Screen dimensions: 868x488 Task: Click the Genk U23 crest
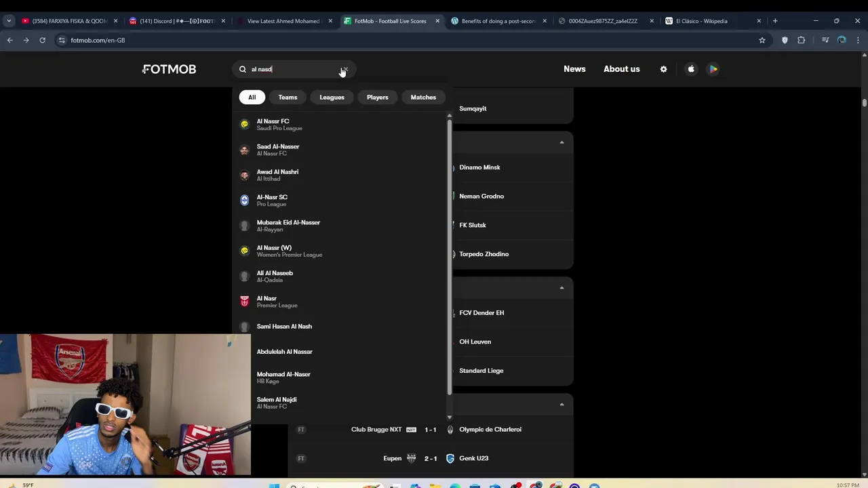tap(450, 458)
